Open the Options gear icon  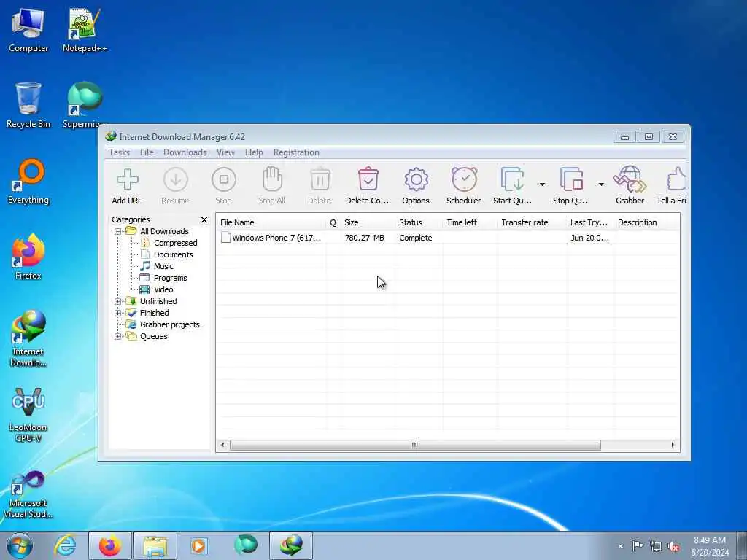pyautogui.click(x=416, y=179)
